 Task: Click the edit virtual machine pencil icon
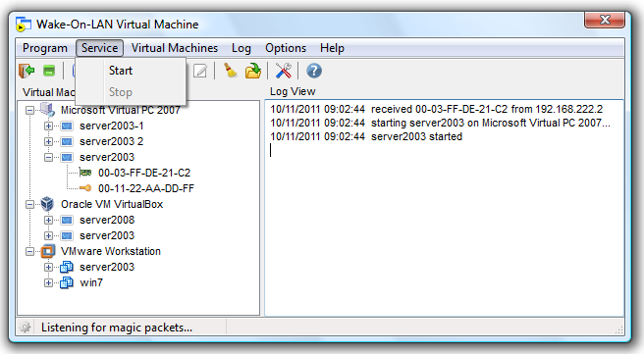(x=200, y=71)
